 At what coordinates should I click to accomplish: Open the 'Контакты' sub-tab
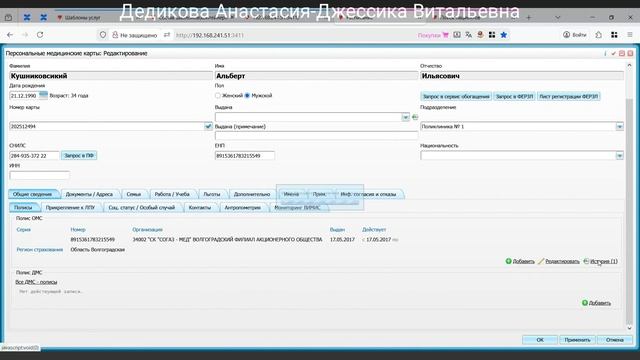pyautogui.click(x=200, y=208)
